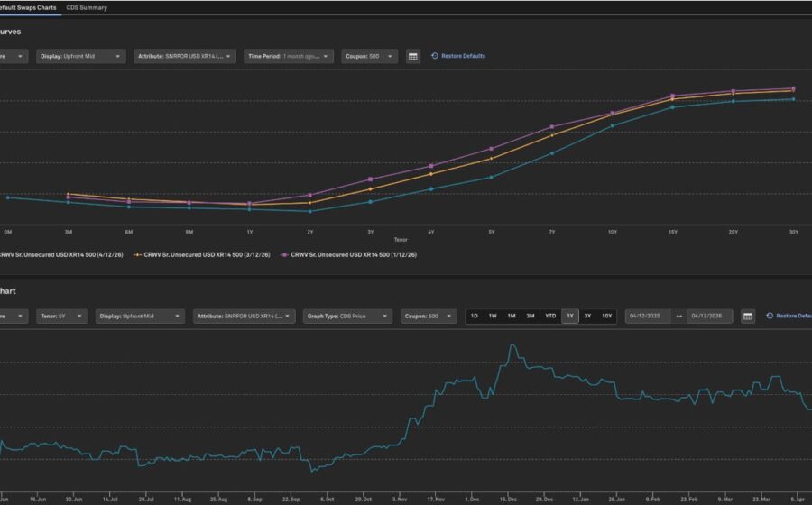Open curves Attribute SNRFOR USD XR14 dropdown

point(185,57)
